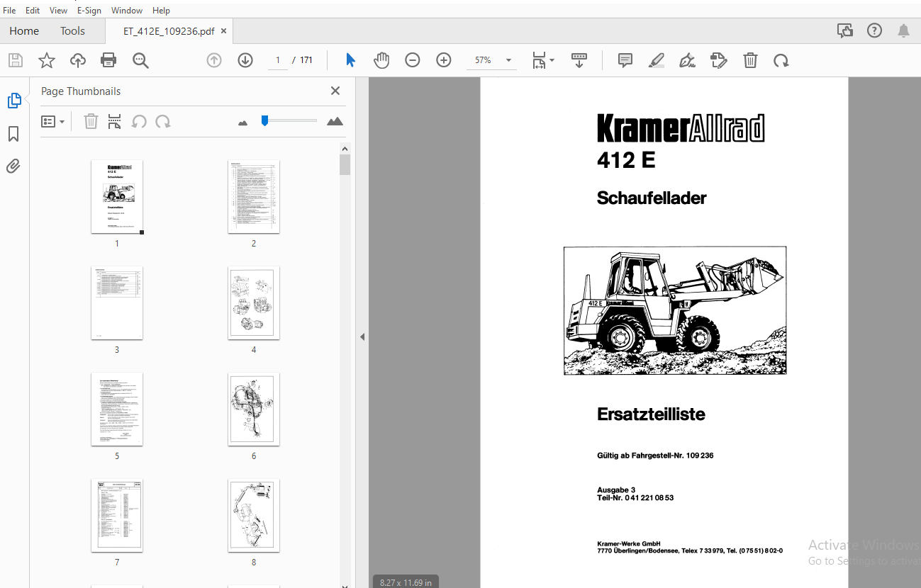This screenshot has height=588, width=921.
Task: Open the read mode keyboard icon
Action: (x=579, y=60)
